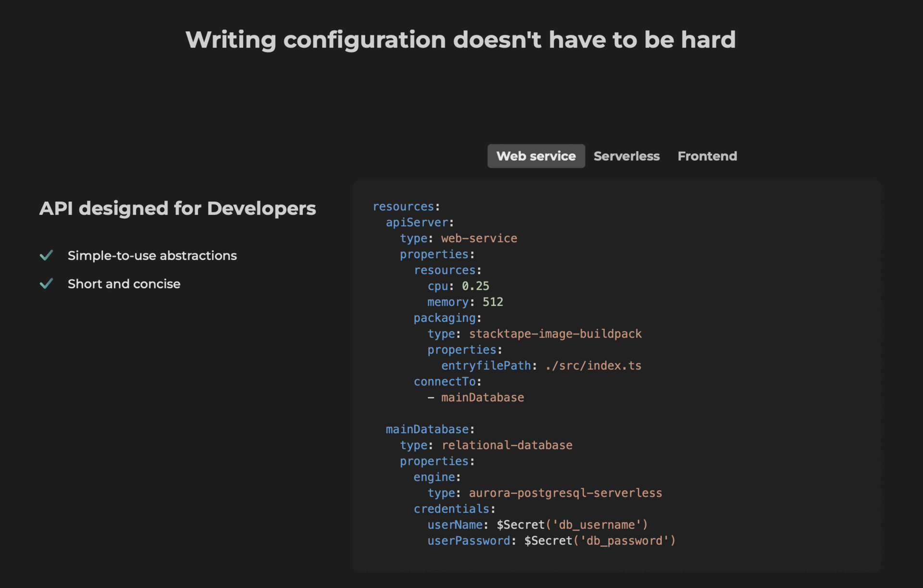This screenshot has width=923, height=588.
Task: Click the cpu 0.25 value
Action: point(475,286)
